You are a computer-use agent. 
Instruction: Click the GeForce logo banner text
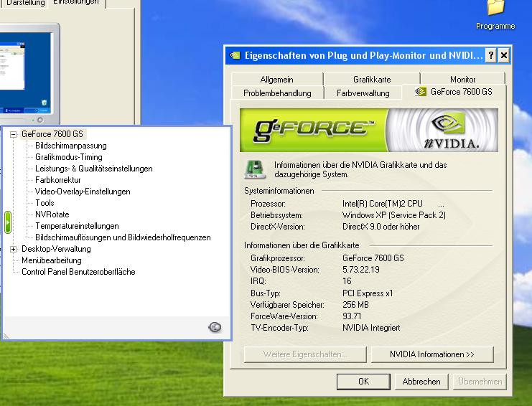(314, 130)
